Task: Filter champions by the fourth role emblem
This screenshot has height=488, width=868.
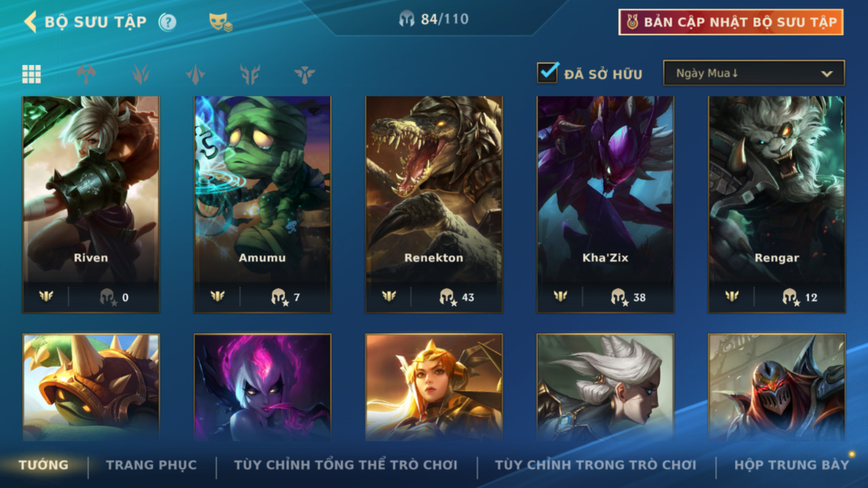Action: click(250, 74)
